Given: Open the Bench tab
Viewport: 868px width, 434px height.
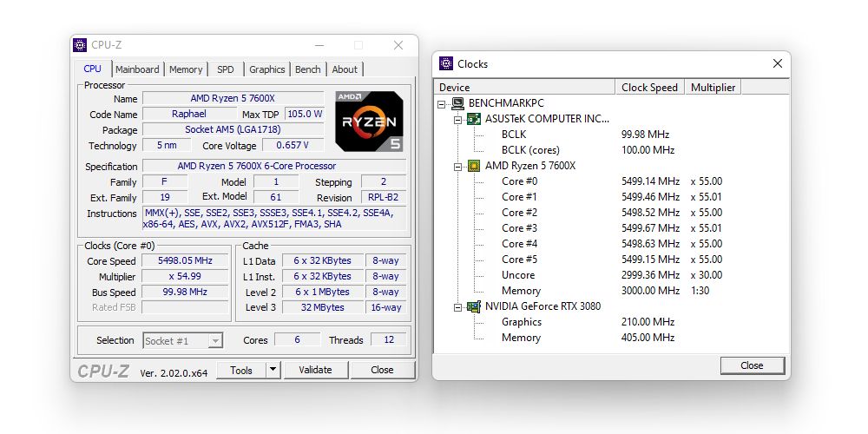Looking at the screenshot, I should pyautogui.click(x=308, y=69).
